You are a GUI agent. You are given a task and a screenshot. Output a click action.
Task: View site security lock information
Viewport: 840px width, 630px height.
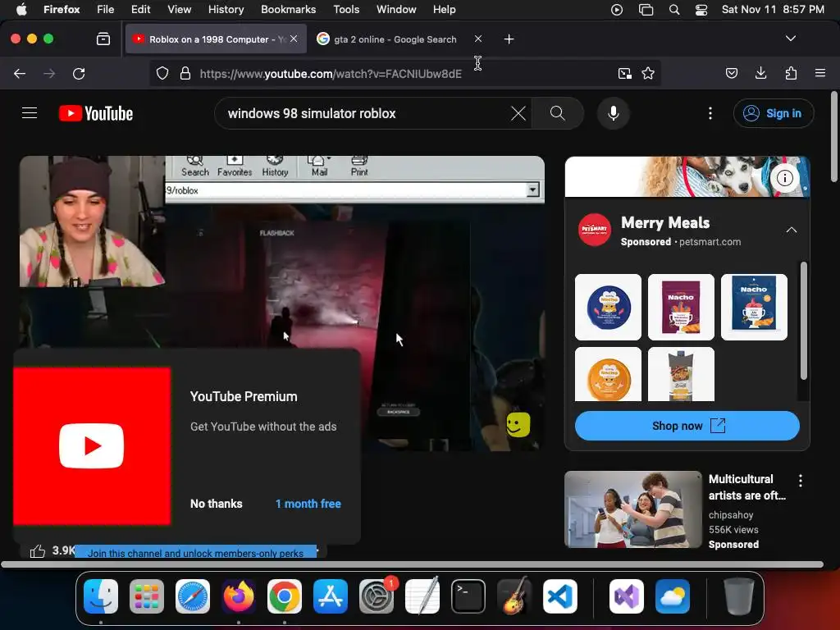coord(185,73)
